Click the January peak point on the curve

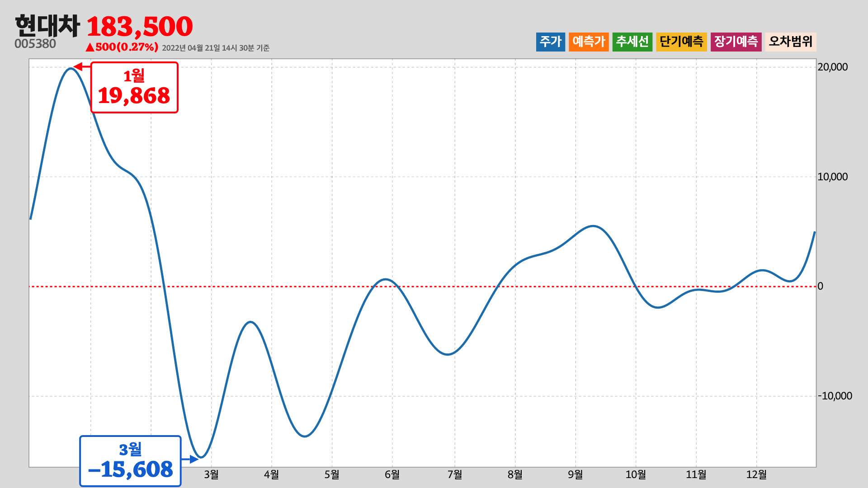(x=71, y=68)
